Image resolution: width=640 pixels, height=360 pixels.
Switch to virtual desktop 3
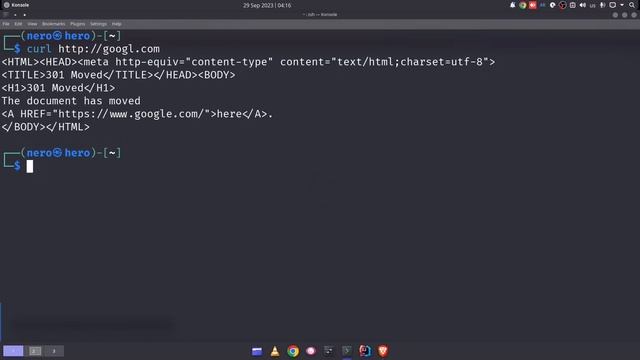point(54,351)
